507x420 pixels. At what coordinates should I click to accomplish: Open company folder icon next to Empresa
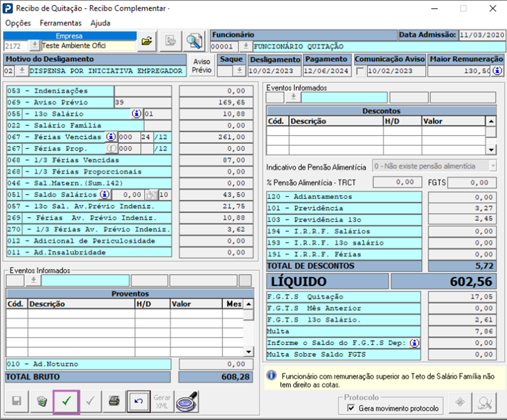tap(147, 41)
